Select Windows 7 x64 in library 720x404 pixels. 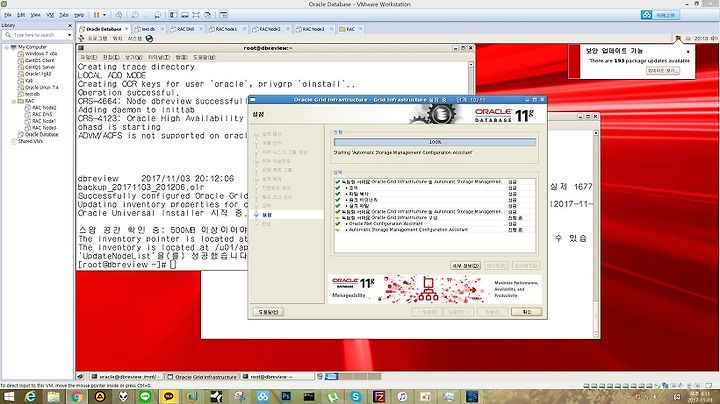[x=41, y=54]
